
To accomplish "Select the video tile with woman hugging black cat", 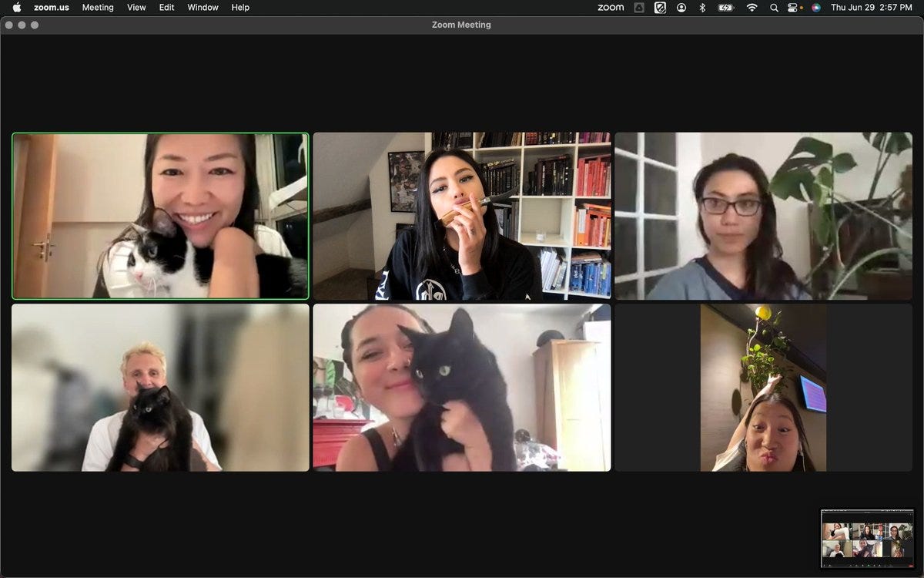I will (462, 388).
